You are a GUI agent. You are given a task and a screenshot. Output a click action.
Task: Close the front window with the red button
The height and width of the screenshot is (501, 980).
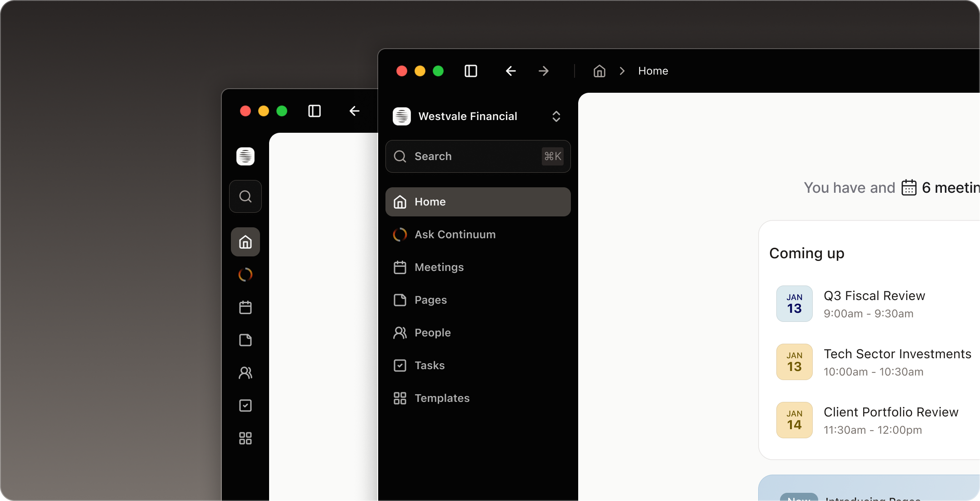point(402,71)
